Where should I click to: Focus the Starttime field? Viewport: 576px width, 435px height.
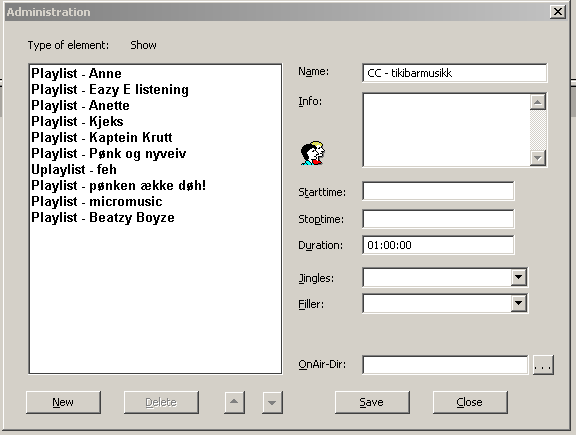click(438, 191)
